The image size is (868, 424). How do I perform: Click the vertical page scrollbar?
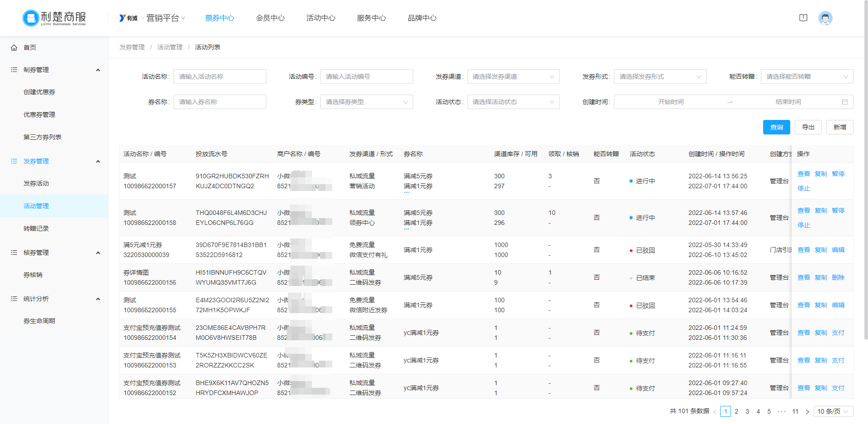(866, 170)
